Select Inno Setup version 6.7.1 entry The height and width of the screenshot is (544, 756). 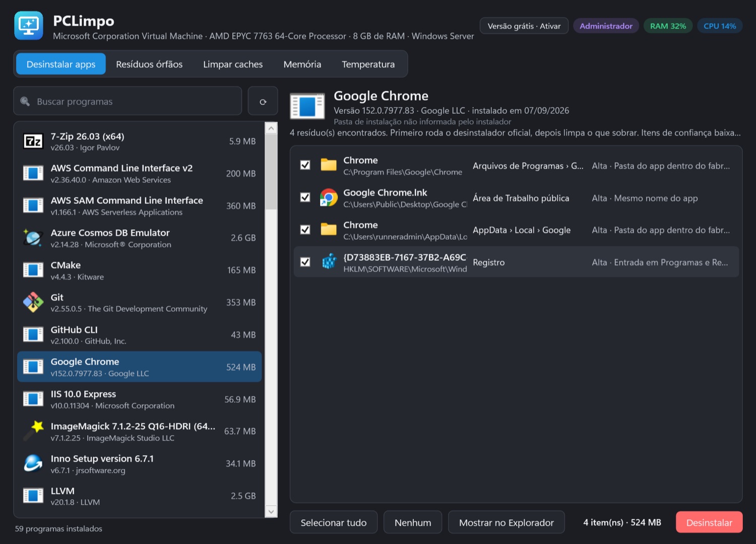140,463
